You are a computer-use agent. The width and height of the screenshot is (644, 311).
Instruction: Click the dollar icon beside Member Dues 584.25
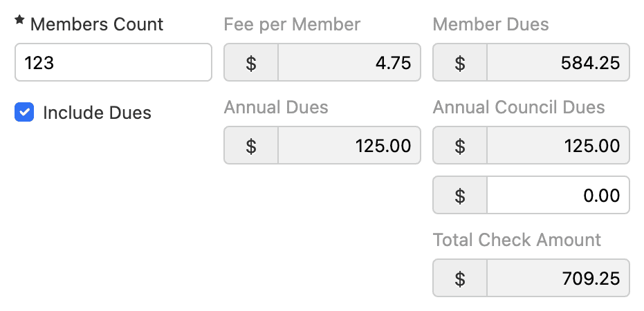[460, 63]
